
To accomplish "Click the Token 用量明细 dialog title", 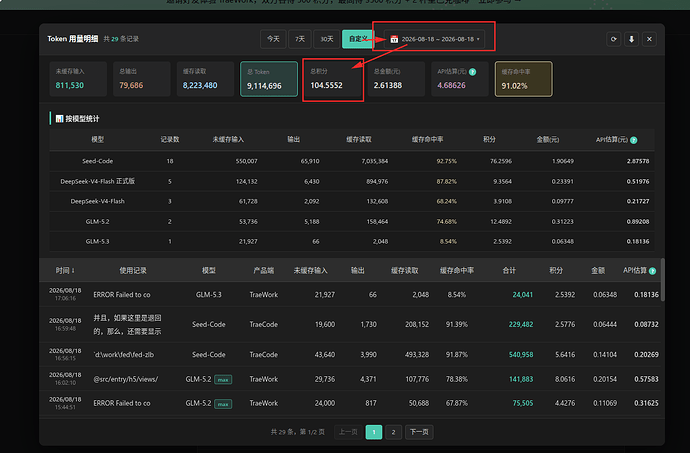I will click(x=73, y=39).
